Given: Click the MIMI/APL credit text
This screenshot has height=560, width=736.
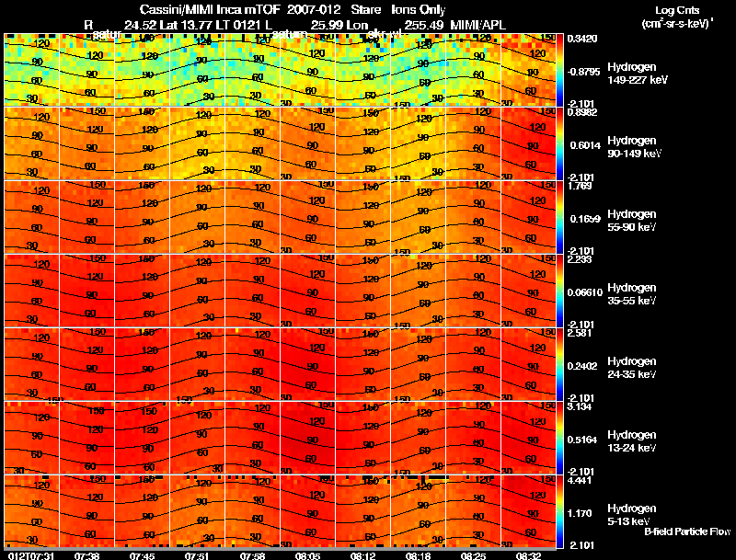Looking at the screenshot, I should tap(477, 25).
